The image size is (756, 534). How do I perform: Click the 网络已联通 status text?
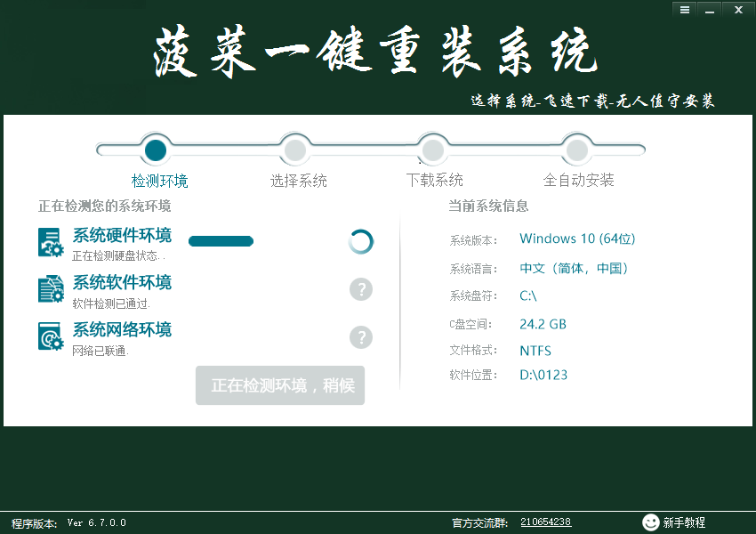click(x=100, y=351)
